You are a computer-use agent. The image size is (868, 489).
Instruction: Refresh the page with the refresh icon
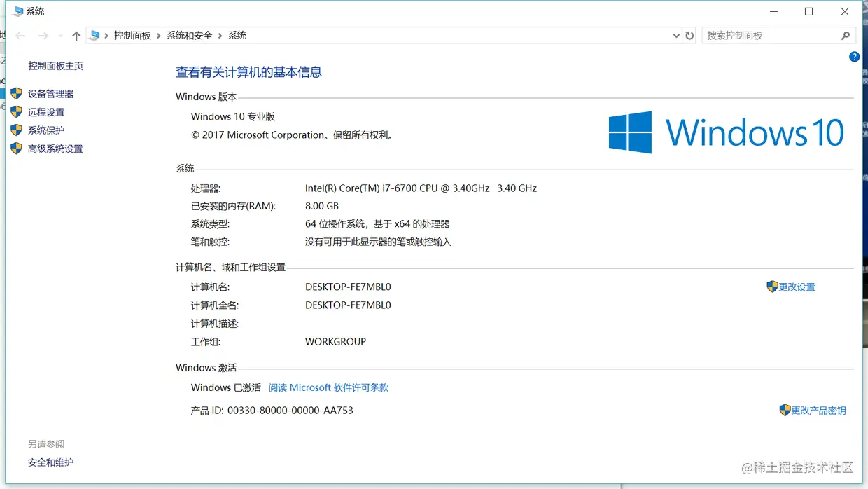[690, 36]
